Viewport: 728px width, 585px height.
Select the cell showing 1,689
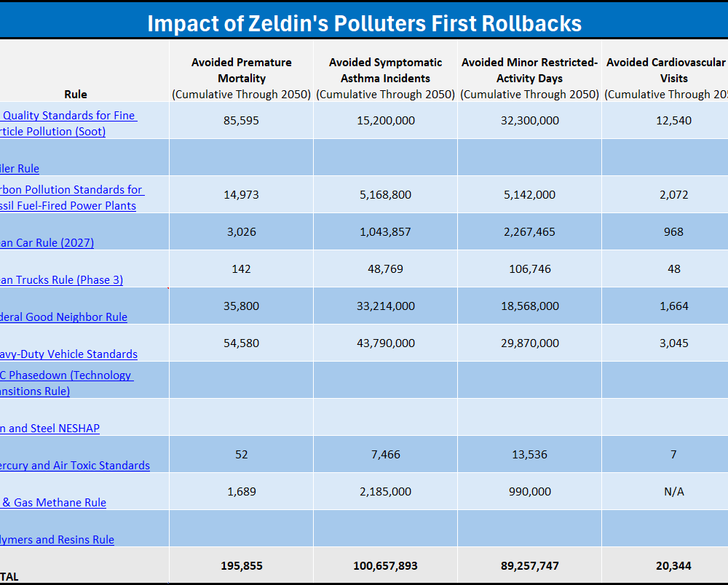tap(242, 491)
